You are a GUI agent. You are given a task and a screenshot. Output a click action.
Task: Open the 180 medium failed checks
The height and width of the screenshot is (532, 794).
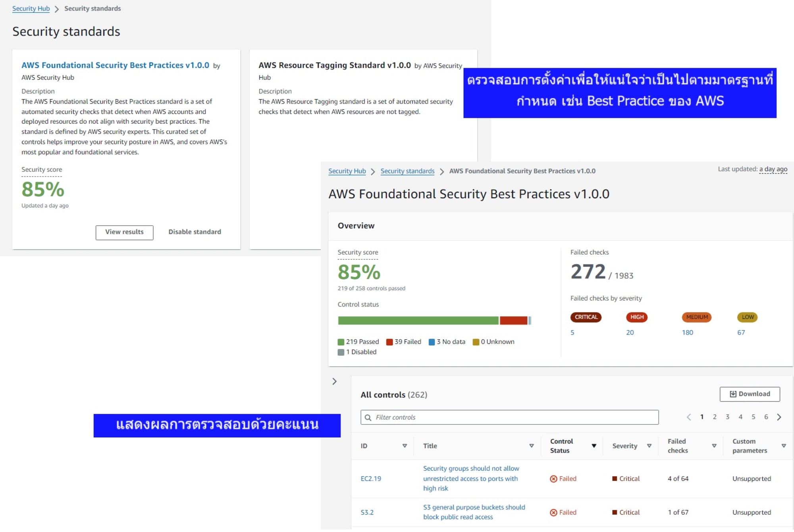click(688, 332)
